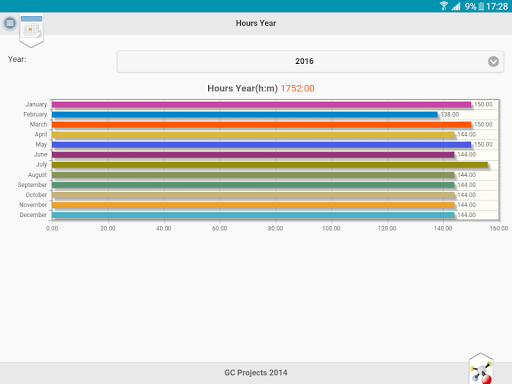The height and width of the screenshot is (384, 512).
Task: Select the pink January bar
Action: pos(262,105)
